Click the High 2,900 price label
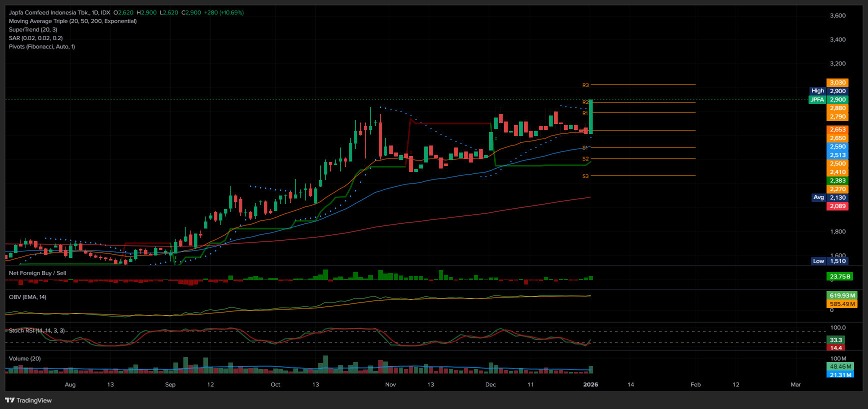Viewport: 868px width, 409px height. (829, 91)
